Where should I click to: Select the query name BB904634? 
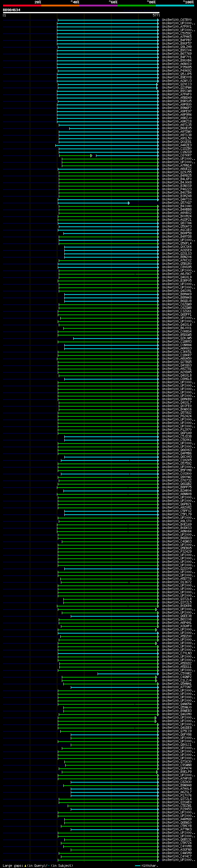tap(11, 10)
